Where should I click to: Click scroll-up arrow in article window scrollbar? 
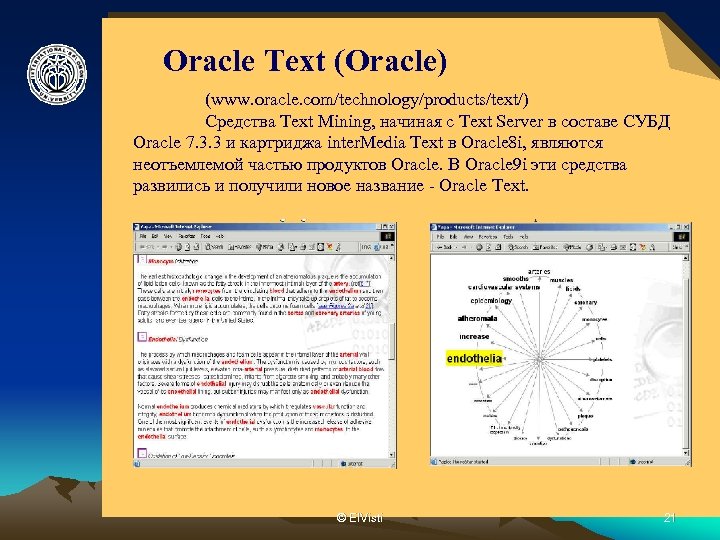[x=392, y=258]
